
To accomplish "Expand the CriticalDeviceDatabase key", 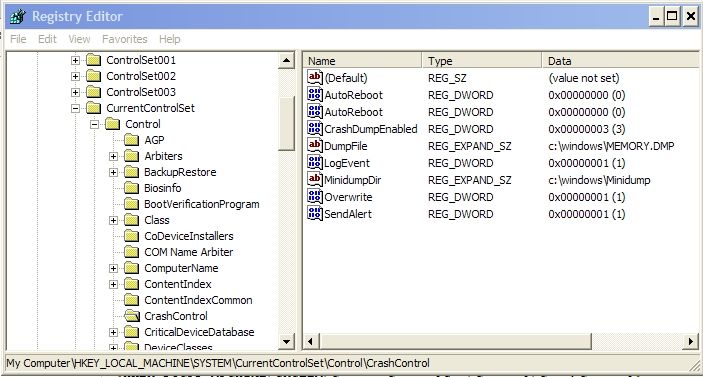I will click(x=113, y=332).
